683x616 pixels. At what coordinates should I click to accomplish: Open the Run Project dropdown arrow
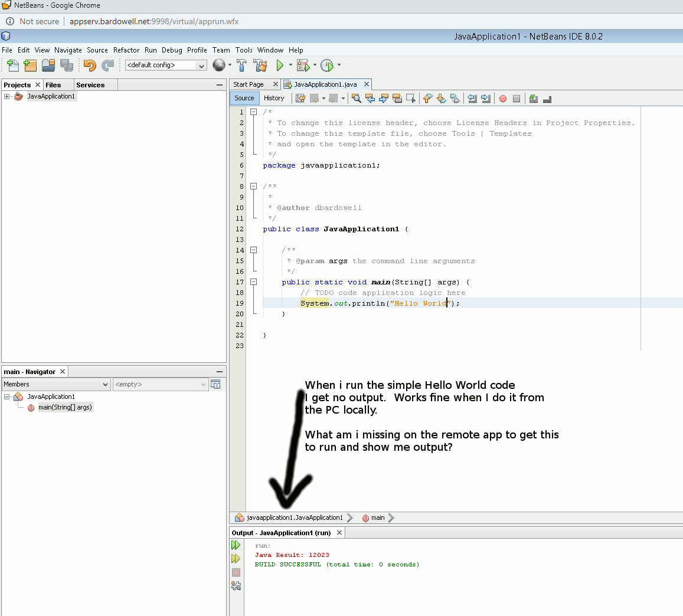290,65
